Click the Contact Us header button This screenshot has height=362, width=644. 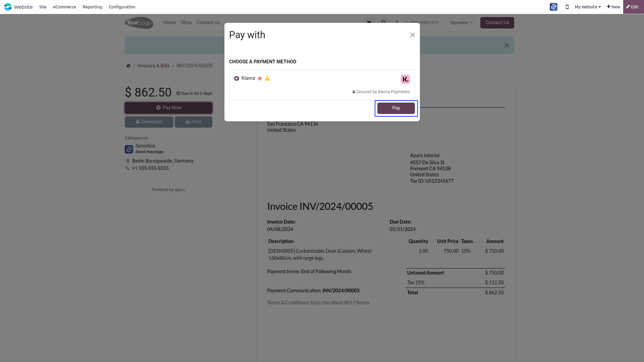(x=497, y=23)
